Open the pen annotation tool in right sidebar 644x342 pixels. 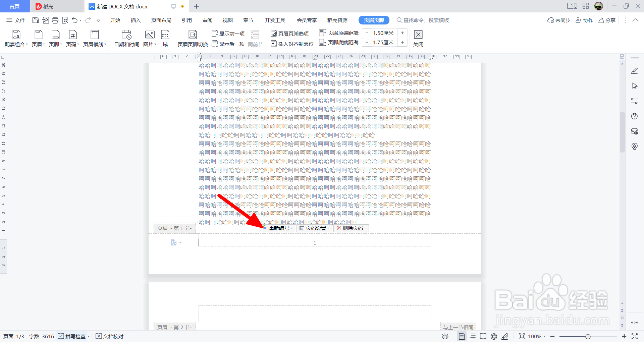click(x=635, y=71)
